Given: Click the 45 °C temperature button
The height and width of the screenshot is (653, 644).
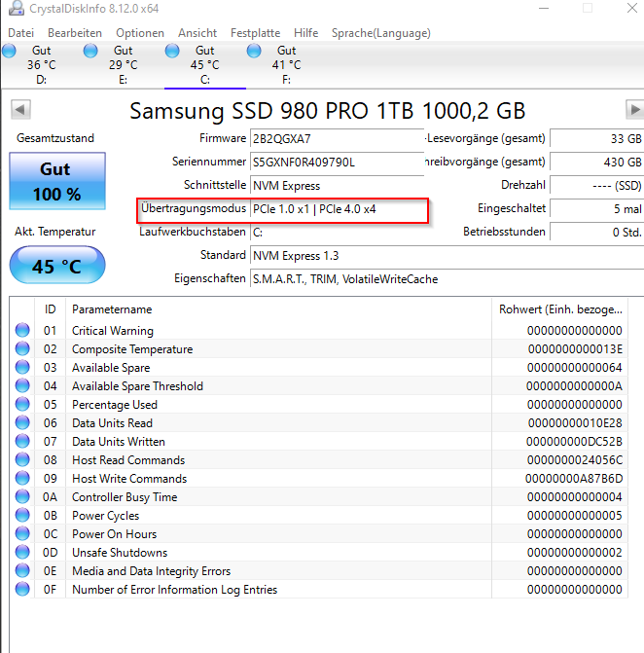Looking at the screenshot, I should coord(57,266).
